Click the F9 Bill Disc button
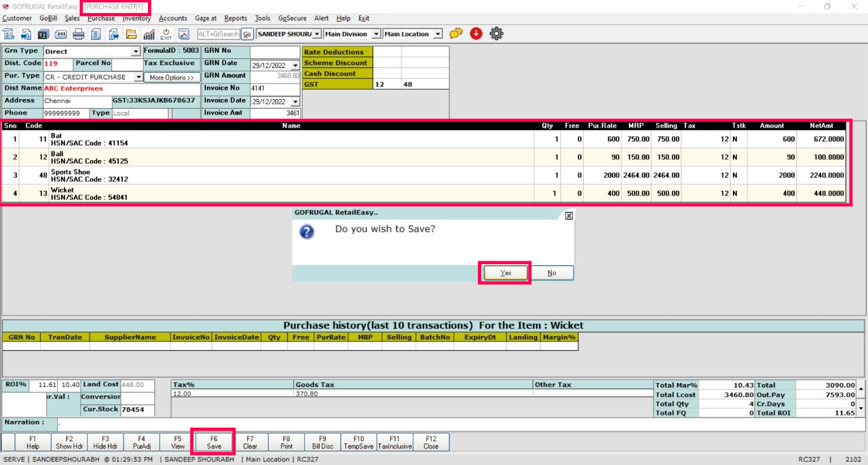 [x=322, y=443]
